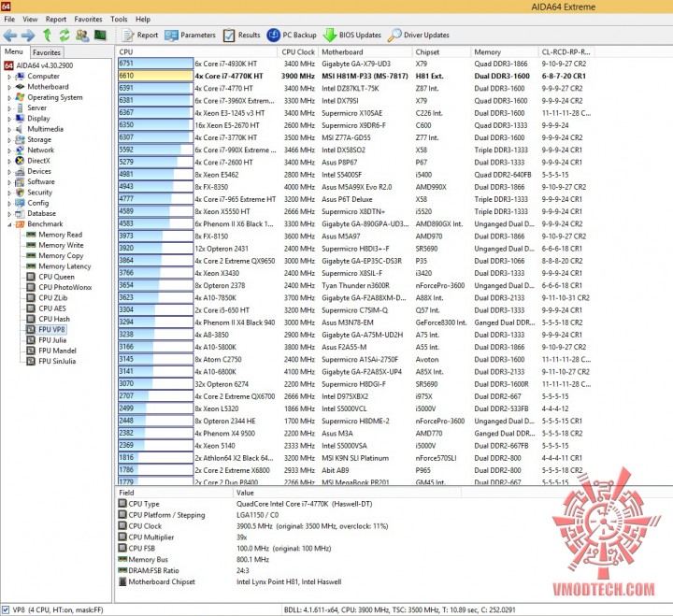Select the 4x Core i7-4770 HT result row

(x=354, y=89)
